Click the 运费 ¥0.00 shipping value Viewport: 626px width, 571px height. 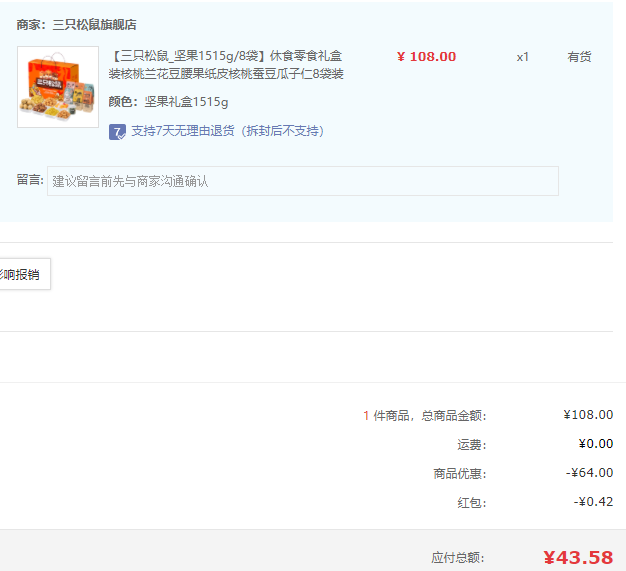click(x=596, y=444)
